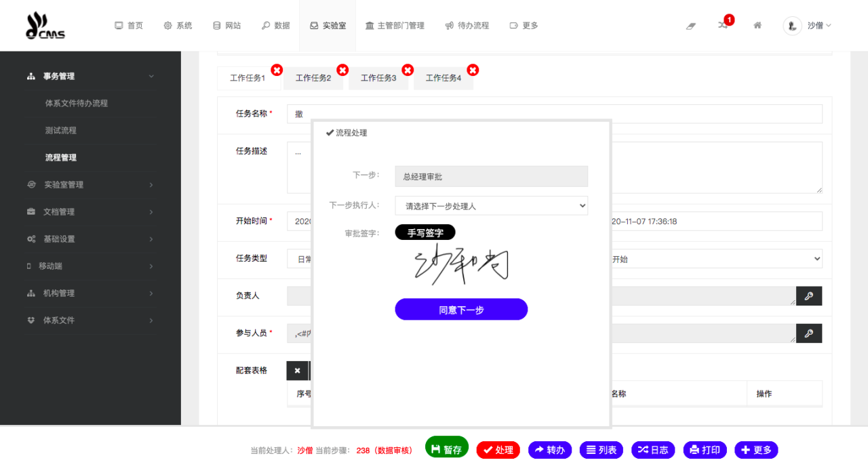Switch to the 工作任务2 tab
This screenshot has height=475, width=868.
pyautogui.click(x=313, y=78)
